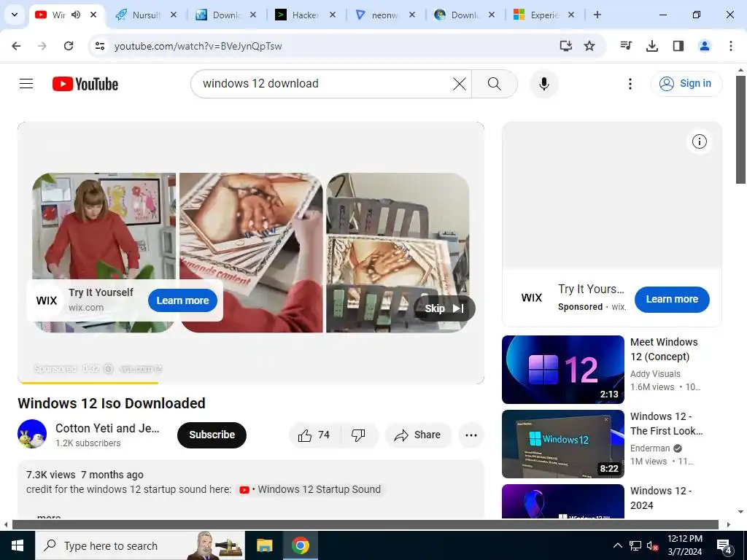This screenshot has height=560, width=747.
Task: Click Learn more on video ad overlay
Action: tap(182, 300)
